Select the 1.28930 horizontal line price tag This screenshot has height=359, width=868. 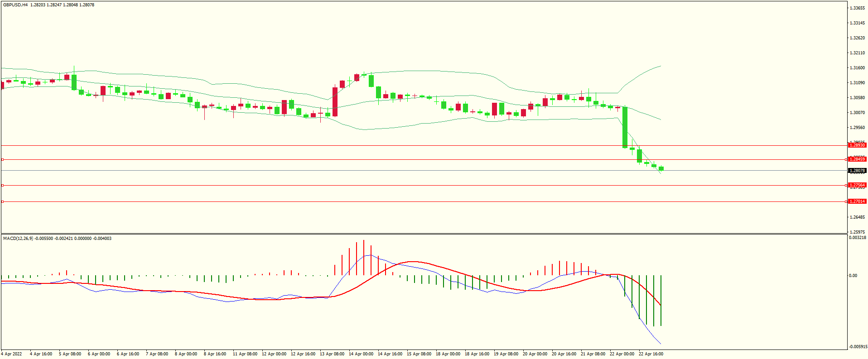(x=857, y=145)
